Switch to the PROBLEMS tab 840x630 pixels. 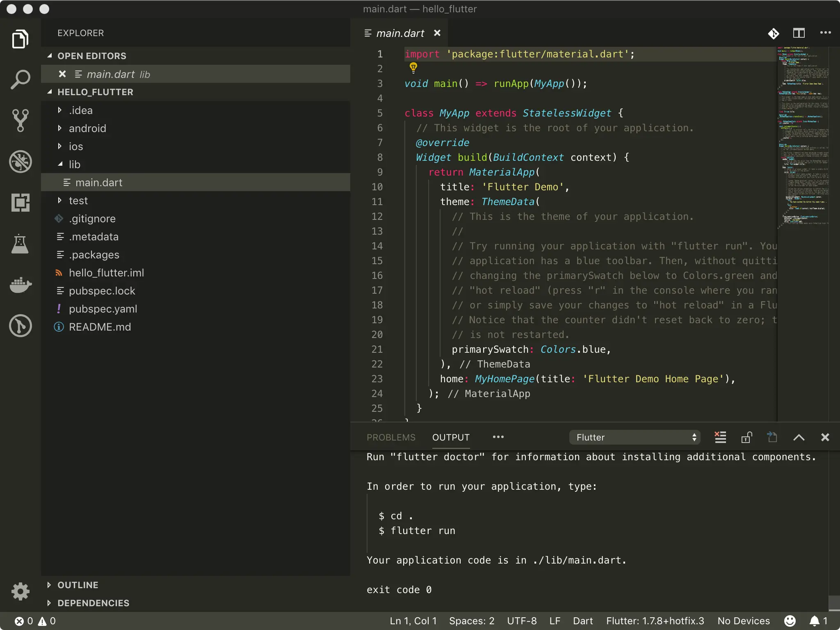point(391,437)
